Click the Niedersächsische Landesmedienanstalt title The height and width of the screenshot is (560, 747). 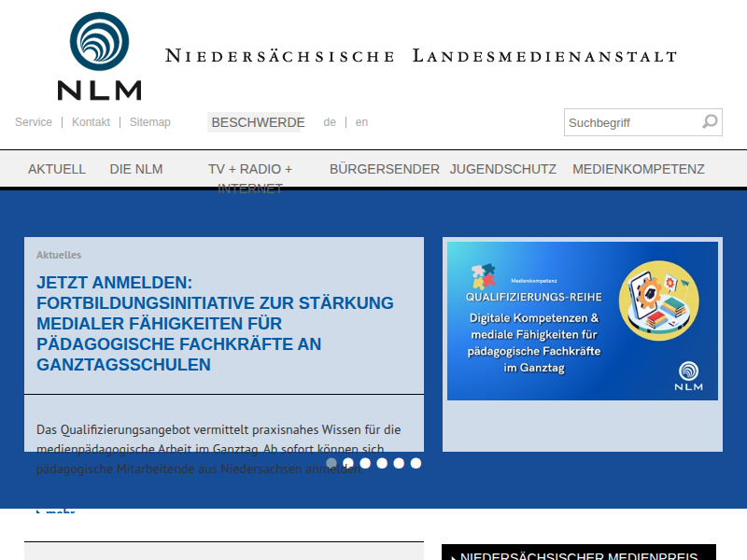[421, 56]
